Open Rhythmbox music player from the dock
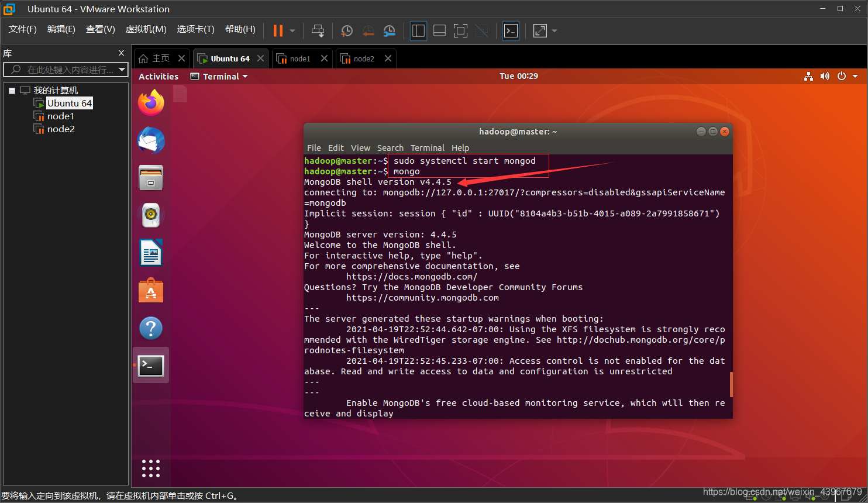The image size is (868, 503). pyautogui.click(x=151, y=215)
